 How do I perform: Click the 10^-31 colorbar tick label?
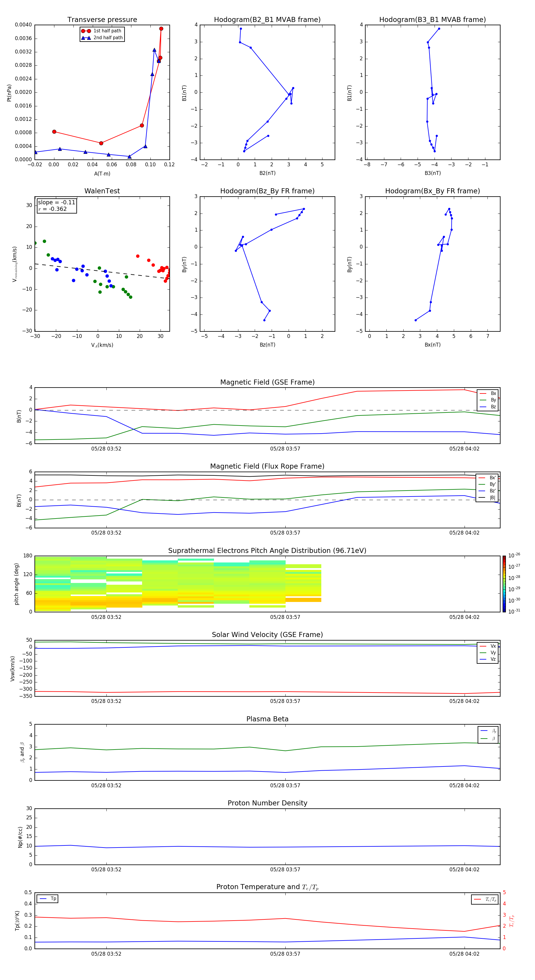click(514, 611)
